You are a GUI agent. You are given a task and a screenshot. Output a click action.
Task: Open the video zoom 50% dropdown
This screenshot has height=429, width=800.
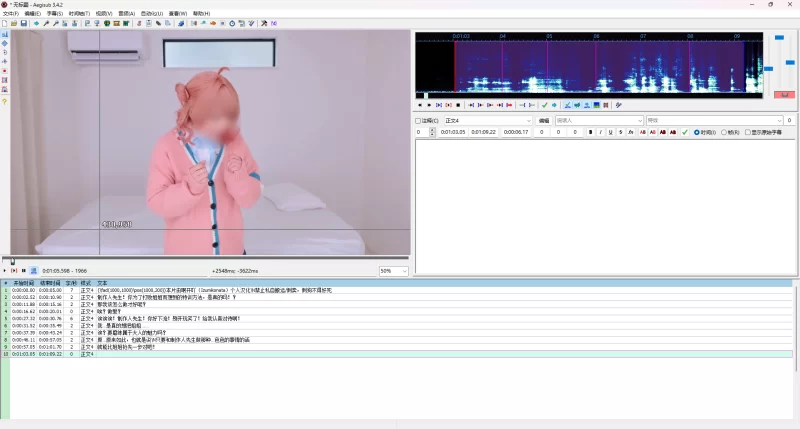[393, 271]
